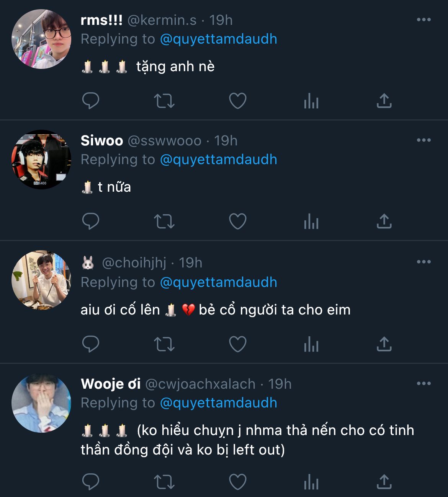The image size is (448, 497).
Task: Open more options on @choihjhj tweet
Action: pyautogui.click(x=423, y=262)
